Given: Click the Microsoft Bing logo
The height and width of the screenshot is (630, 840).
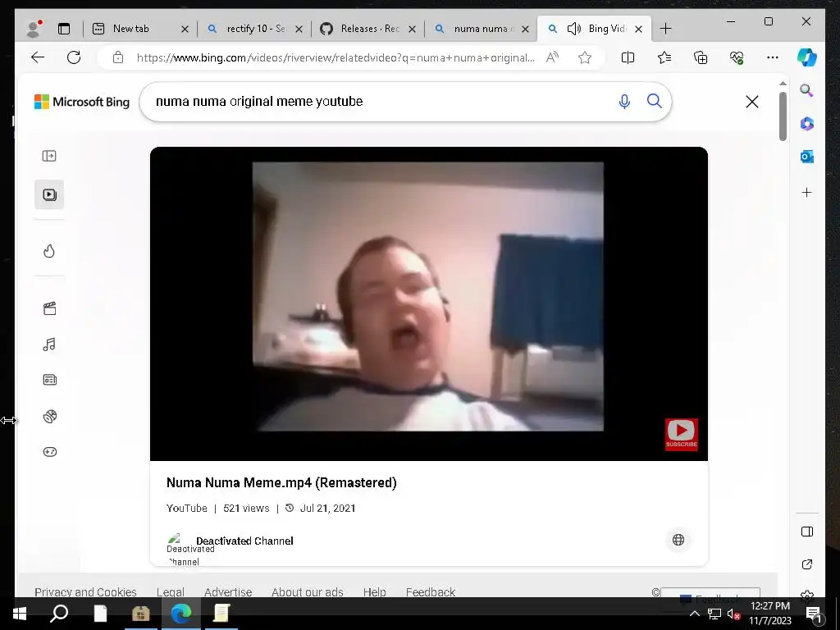Looking at the screenshot, I should click(x=82, y=102).
